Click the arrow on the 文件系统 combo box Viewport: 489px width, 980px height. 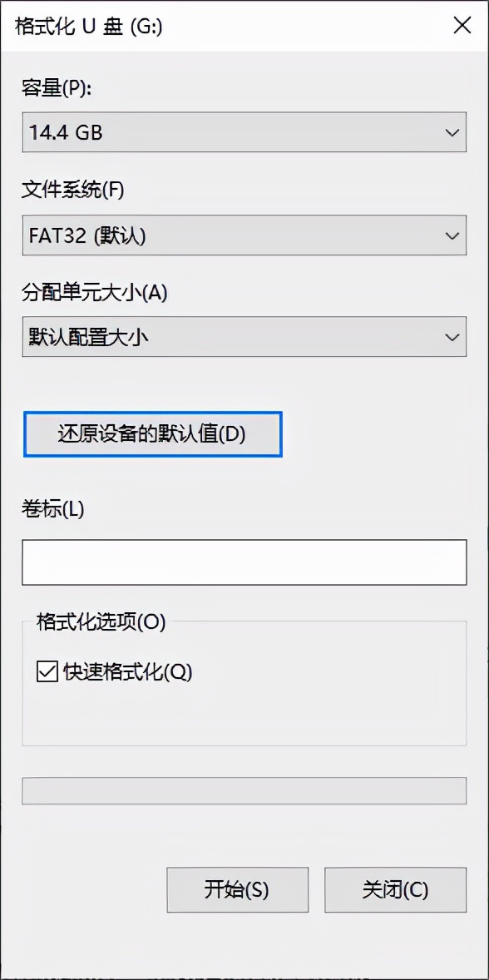click(x=452, y=235)
